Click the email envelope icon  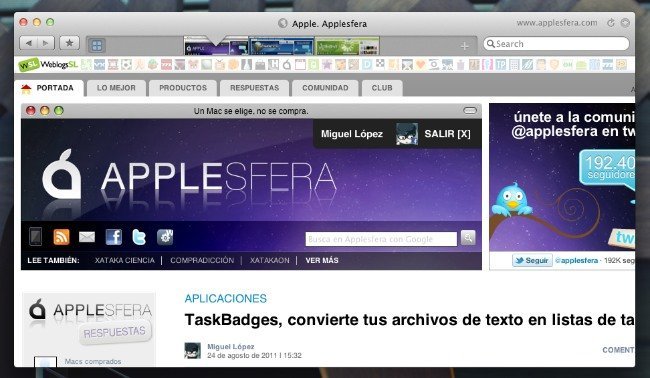pos(87,237)
